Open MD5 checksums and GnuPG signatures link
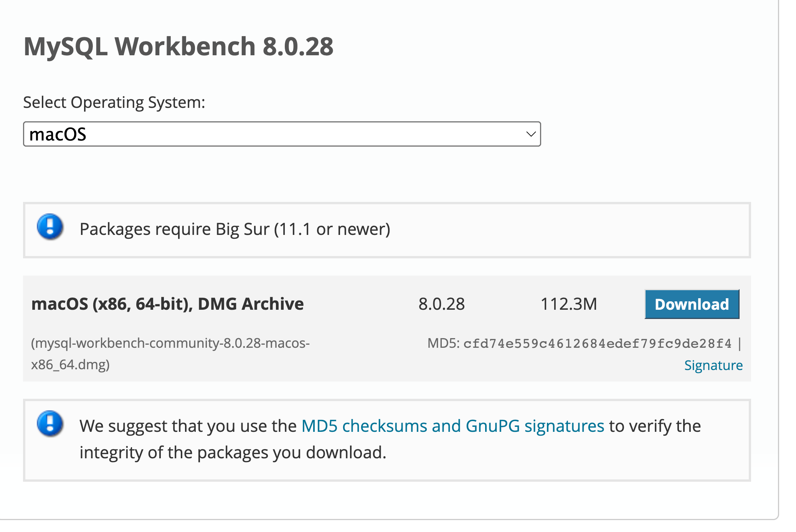The image size is (796, 532). (x=452, y=426)
